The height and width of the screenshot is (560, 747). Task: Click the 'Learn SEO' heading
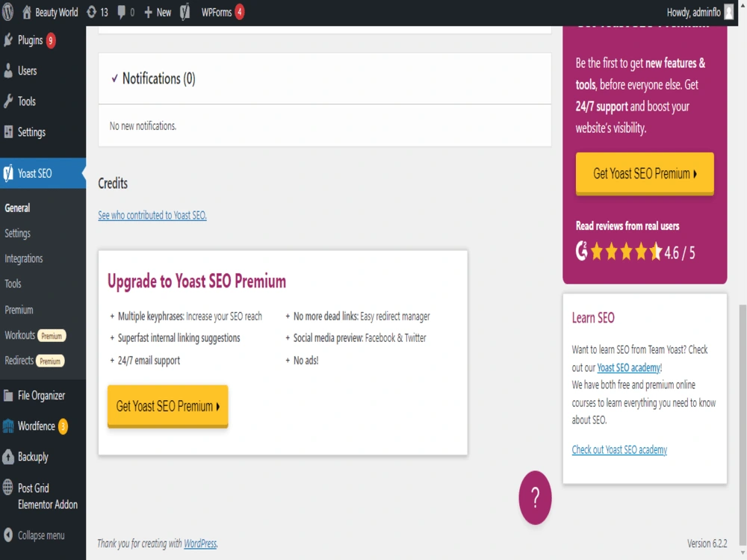(x=593, y=317)
